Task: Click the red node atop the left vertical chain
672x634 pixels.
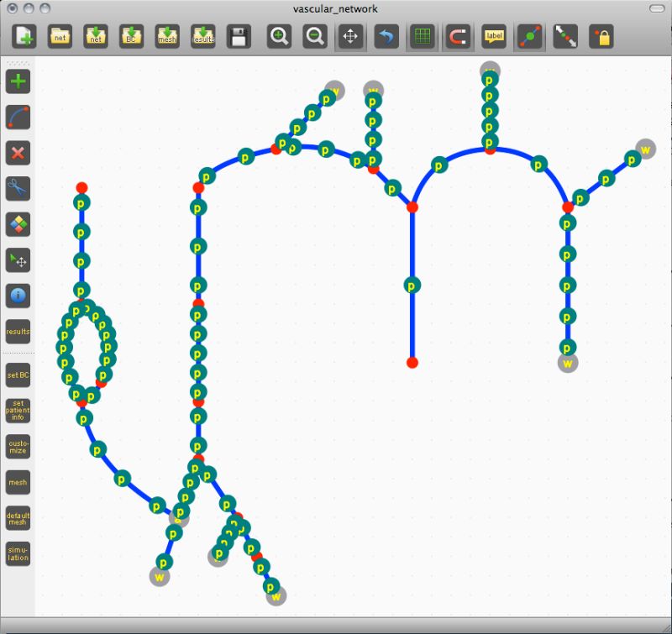Action: coord(81,187)
